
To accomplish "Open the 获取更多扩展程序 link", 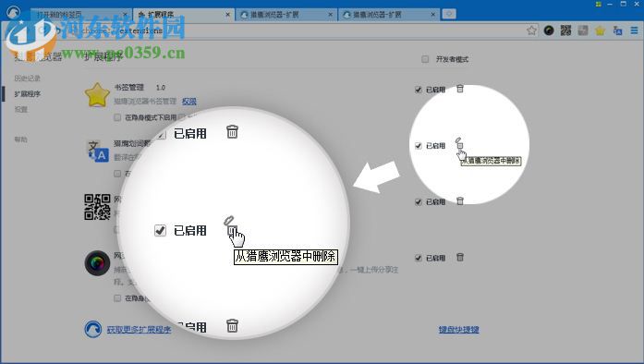I will [139, 330].
